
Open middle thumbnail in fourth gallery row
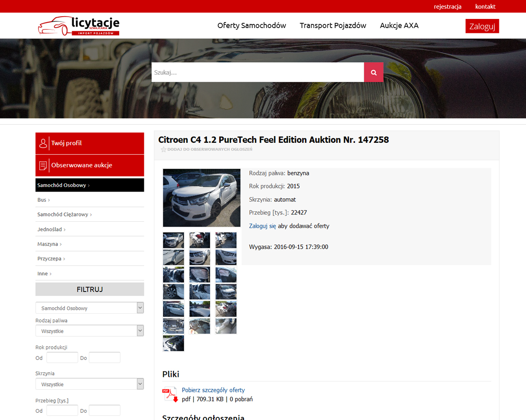point(199,292)
